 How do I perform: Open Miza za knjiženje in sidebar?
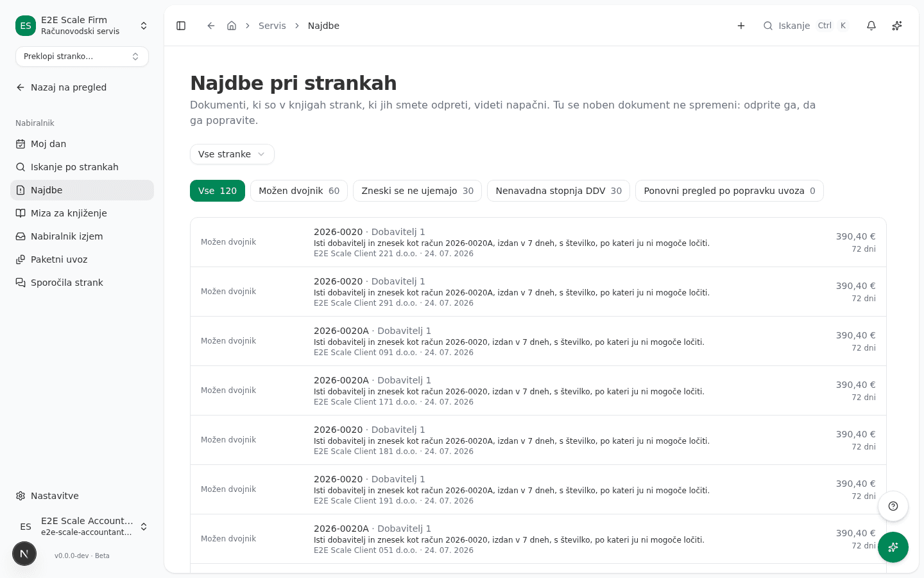[x=82, y=213]
